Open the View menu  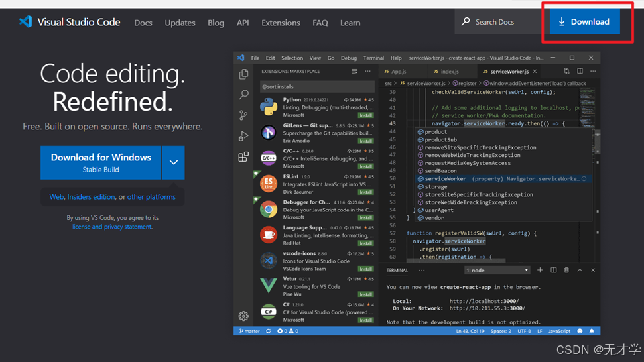[x=315, y=58]
